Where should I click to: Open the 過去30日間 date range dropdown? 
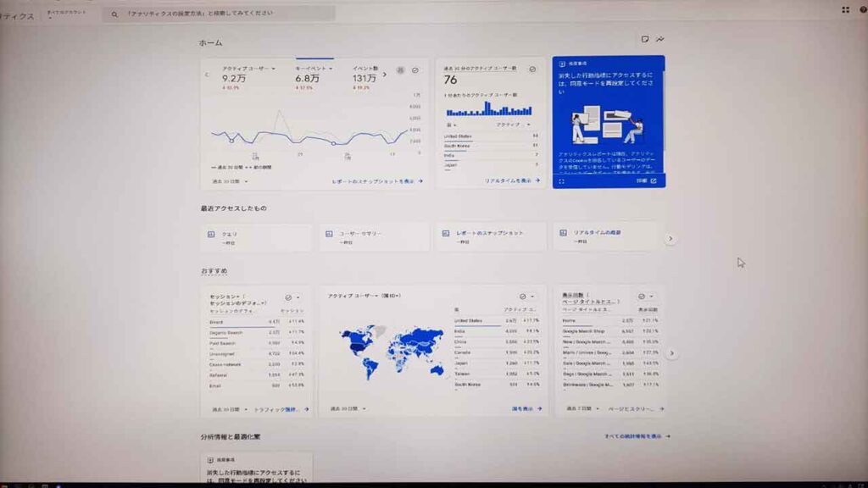pos(225,180)
